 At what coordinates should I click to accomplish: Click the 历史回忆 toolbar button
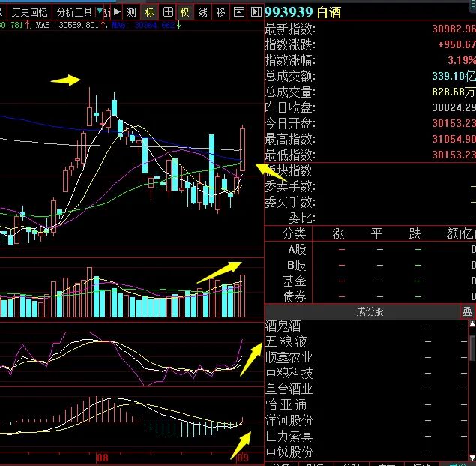(x=29, y=12)
